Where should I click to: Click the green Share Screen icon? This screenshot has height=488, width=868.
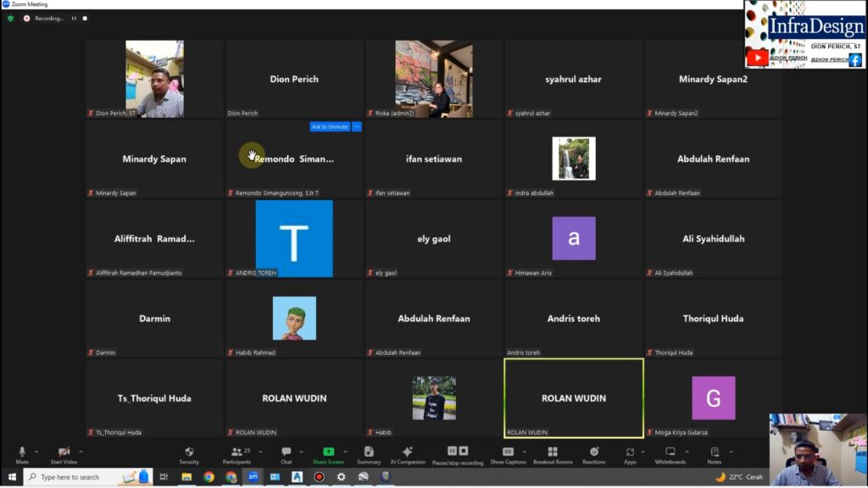pos(328,452)
